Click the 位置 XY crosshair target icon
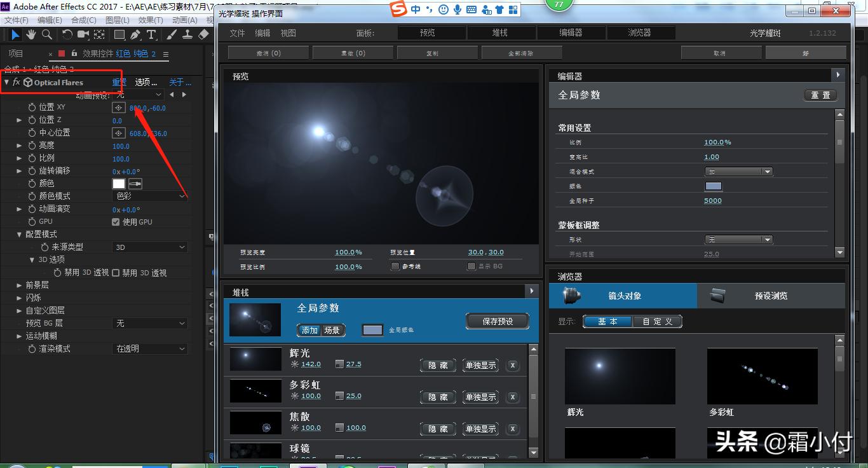Image resolution: width=868 pixels, height=468 pixels. (x=118, y=108)
